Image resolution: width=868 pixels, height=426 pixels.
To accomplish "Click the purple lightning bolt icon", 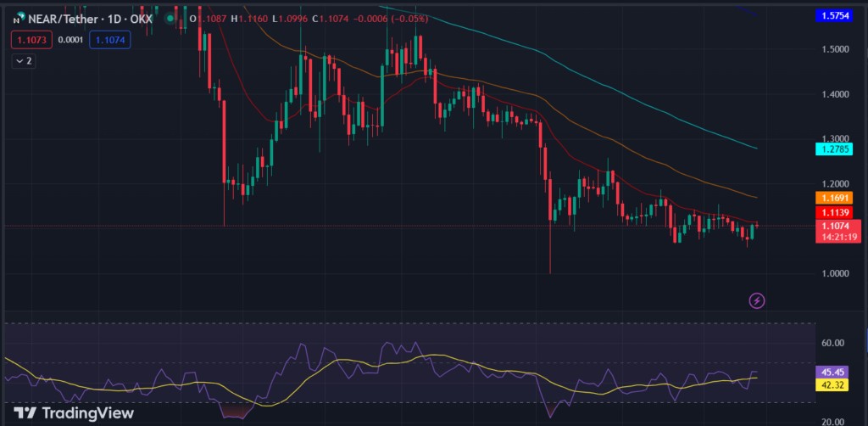I will point(757,300).
